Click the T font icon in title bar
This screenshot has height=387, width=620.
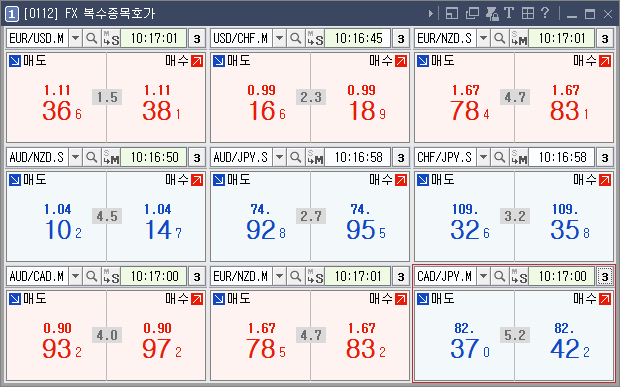pos(509,13)
